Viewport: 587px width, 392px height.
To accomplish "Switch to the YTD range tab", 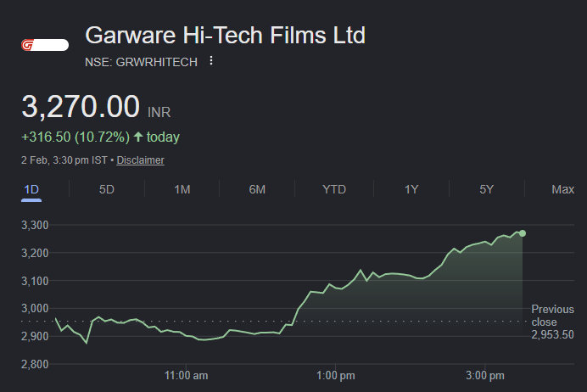I will [x=334, y=189].
